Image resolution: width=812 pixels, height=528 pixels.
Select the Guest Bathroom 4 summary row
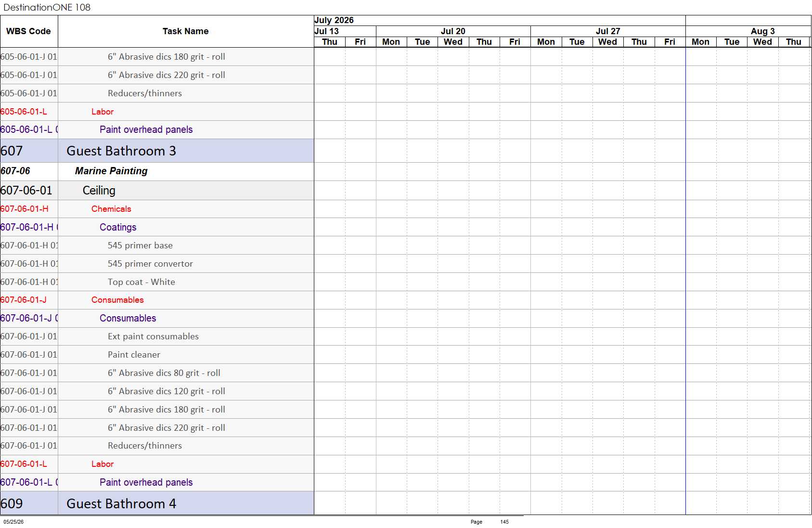[157, 503]
